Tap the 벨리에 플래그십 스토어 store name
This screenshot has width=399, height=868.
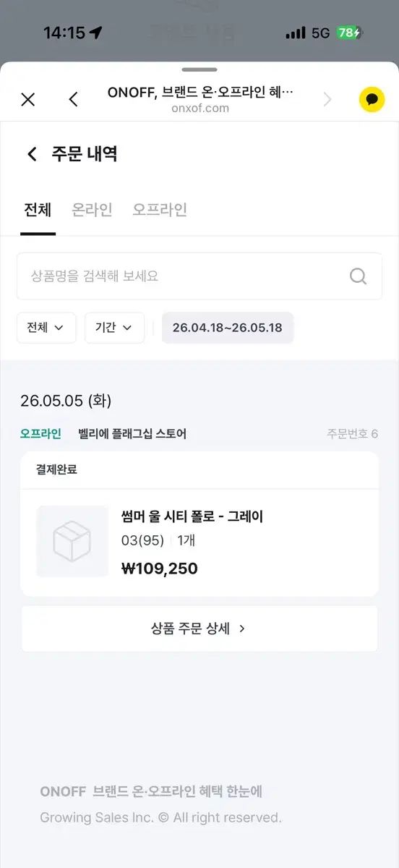(x=132, y=434)
